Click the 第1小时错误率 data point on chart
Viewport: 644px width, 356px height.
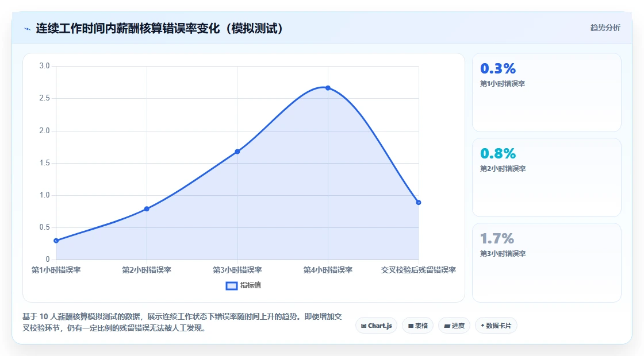click(x=56, y=241)
